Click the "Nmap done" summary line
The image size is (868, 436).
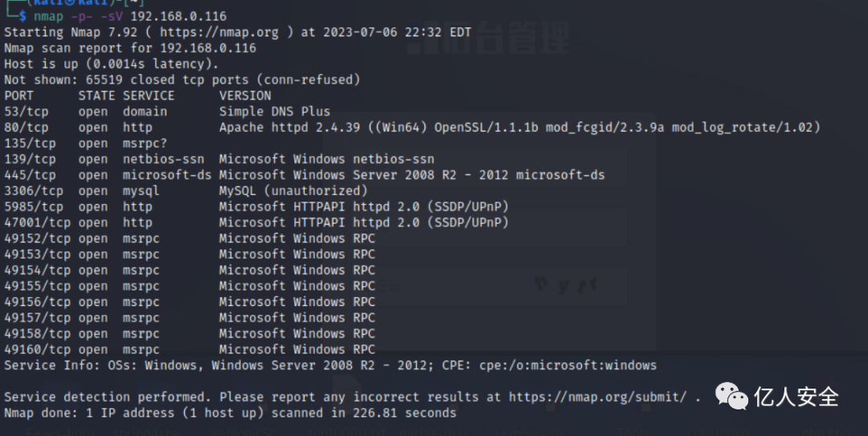click(x=231, y=414)
